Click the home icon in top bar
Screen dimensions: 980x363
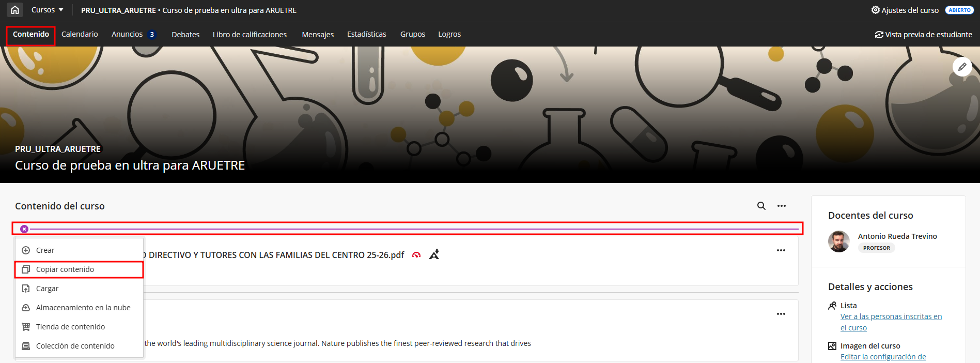pos(15,10)
